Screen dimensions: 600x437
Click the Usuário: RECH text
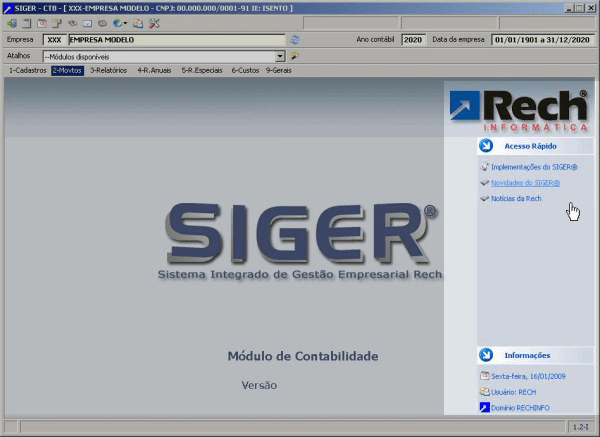point(514,392)
